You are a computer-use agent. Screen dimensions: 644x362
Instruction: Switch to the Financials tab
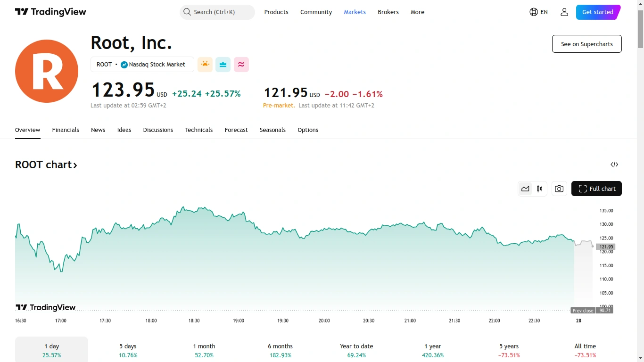coord(66,130)
